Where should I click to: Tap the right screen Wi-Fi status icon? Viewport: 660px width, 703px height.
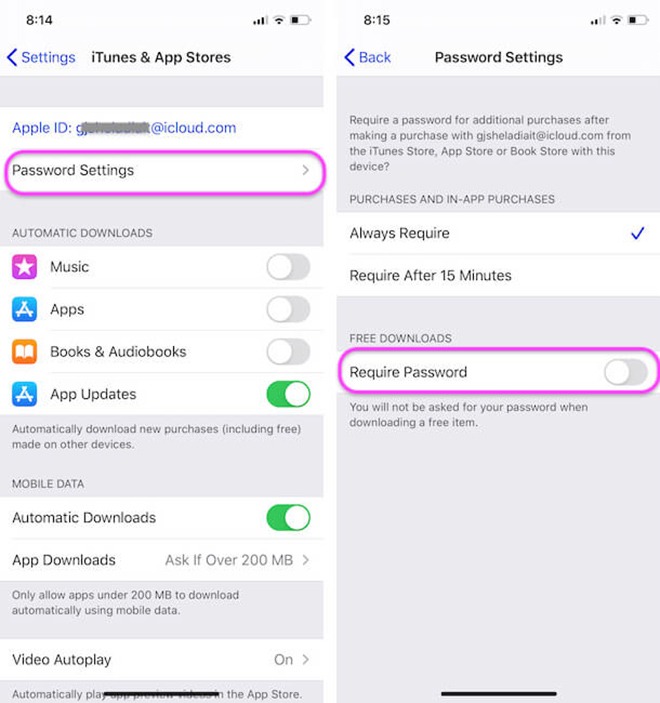pyautogui.click(x=617, y=20)
